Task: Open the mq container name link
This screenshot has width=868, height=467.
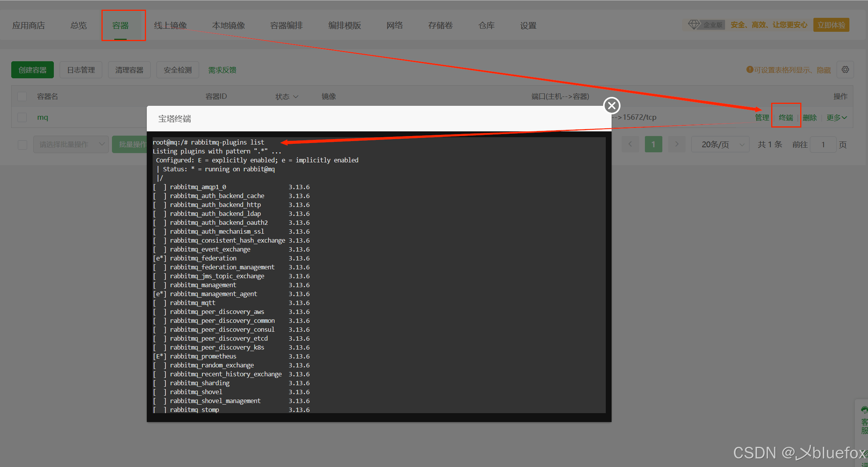Action: point(43,117)
